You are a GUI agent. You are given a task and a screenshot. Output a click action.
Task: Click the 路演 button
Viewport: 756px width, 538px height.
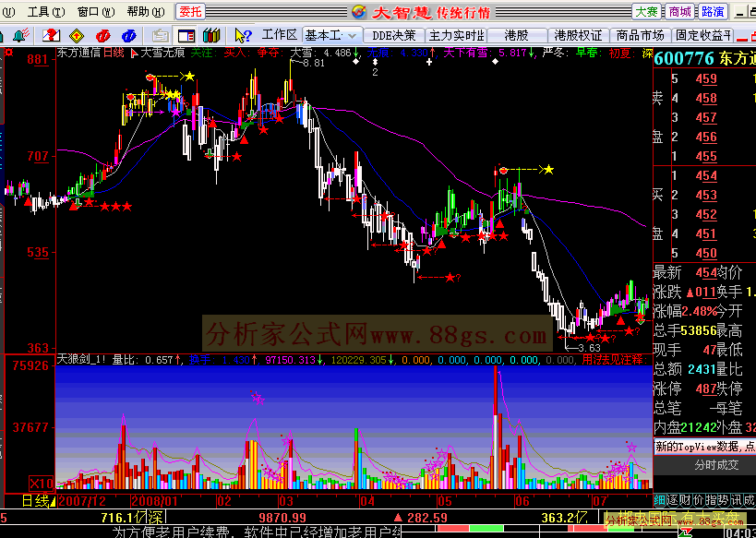click(x=714, y=12)
